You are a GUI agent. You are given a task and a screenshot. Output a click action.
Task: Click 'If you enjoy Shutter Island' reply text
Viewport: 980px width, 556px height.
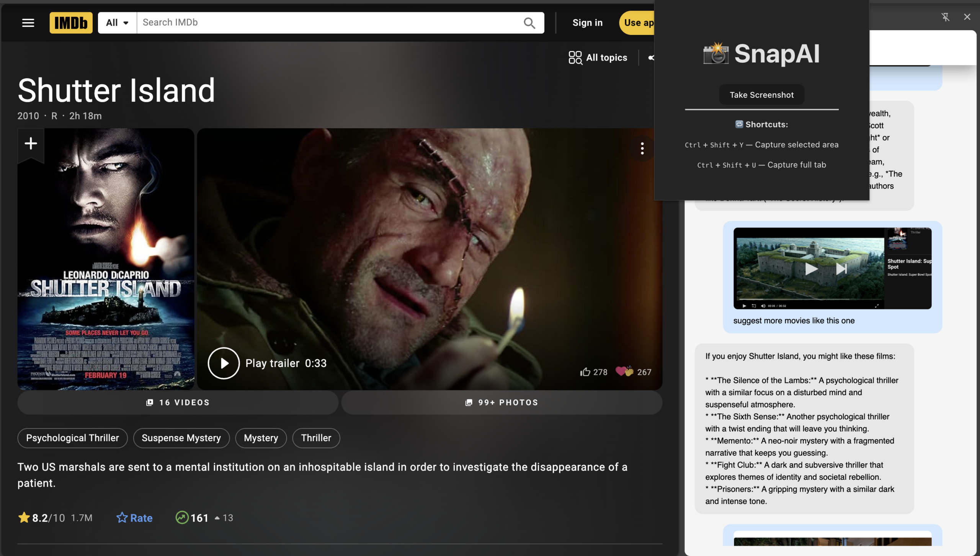[x=800, y=356]
